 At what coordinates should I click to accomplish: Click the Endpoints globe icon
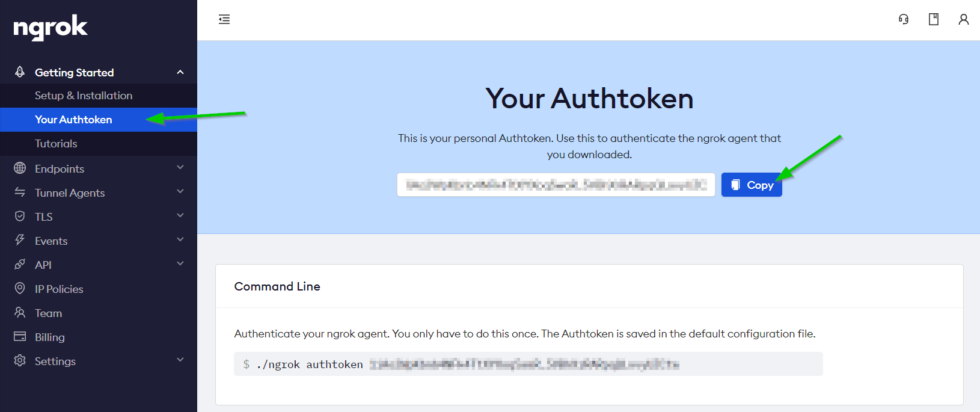click(x=20, y=168)
